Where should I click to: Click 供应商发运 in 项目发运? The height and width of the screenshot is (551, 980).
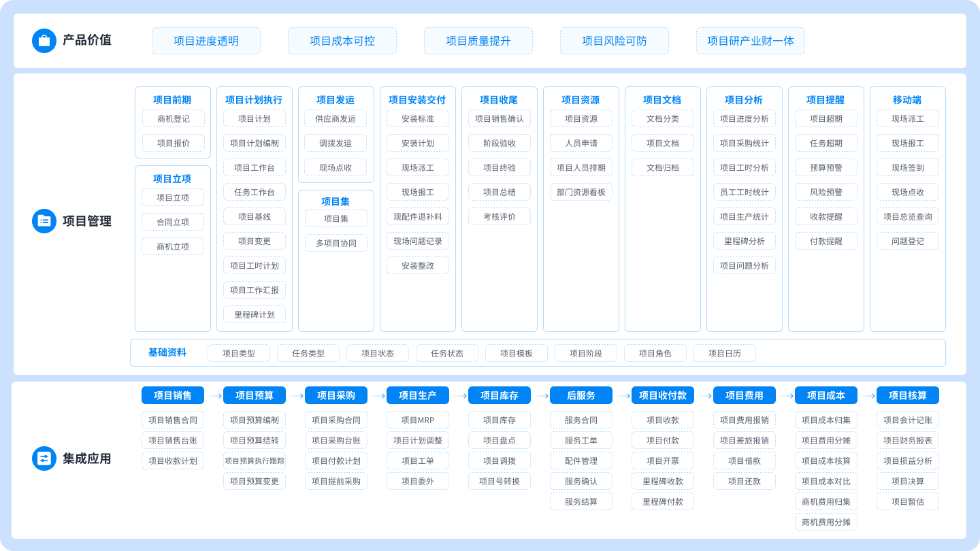pyautogui.click(x=336, y=118)
